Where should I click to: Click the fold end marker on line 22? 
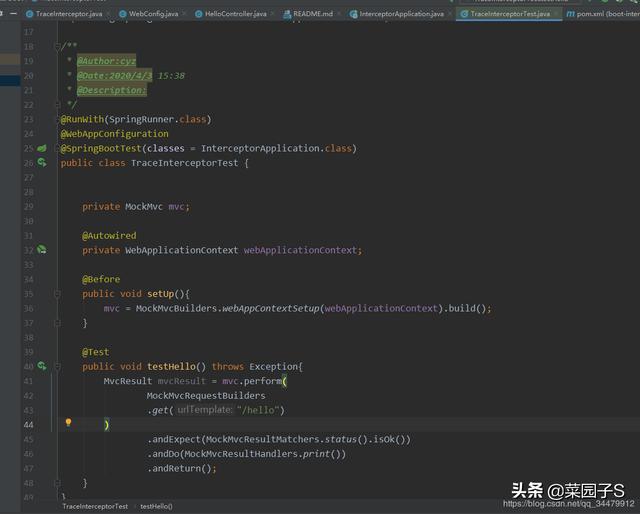coord(57,105)
